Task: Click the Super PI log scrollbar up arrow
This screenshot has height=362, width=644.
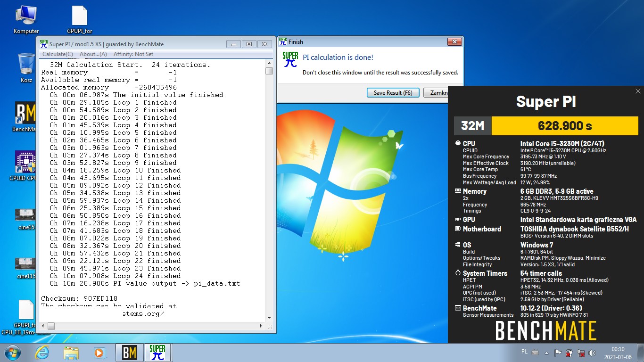Action: [x=269, y=63]
